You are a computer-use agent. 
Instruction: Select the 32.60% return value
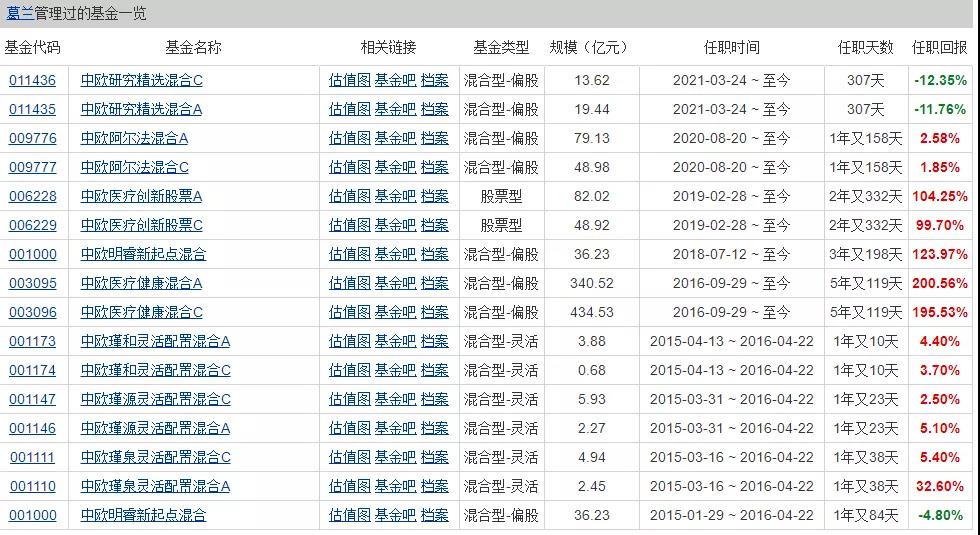(939, 486)
